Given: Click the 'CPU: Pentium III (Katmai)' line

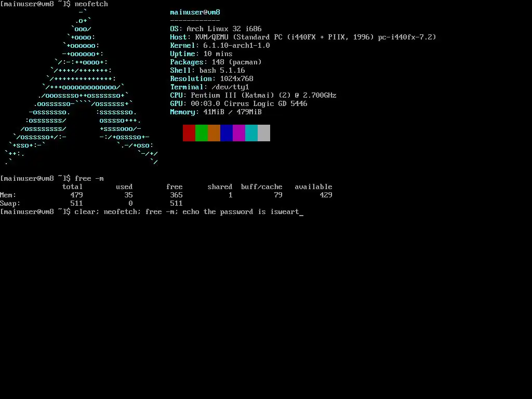Looking at the screenshot, I should pos(253,96).
